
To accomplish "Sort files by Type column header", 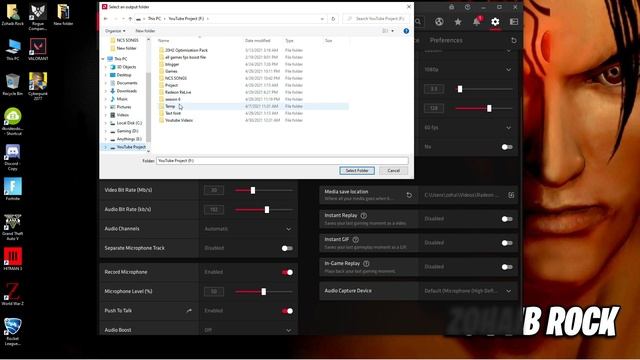I will coord(289,41).
